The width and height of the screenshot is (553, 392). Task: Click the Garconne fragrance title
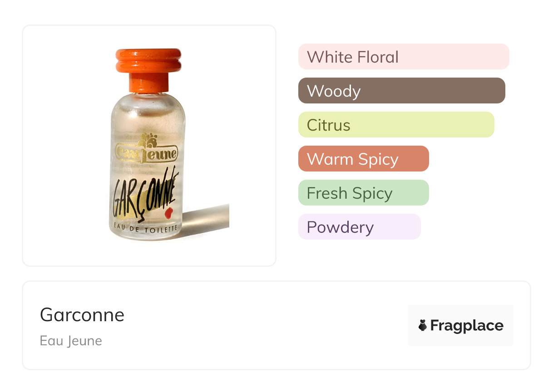click(x=82, y=314)
